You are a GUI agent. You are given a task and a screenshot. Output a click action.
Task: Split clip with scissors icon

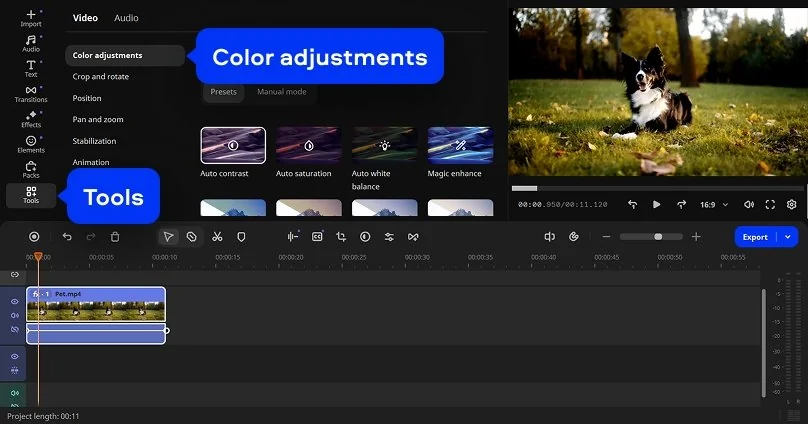(x=217, y=236)
